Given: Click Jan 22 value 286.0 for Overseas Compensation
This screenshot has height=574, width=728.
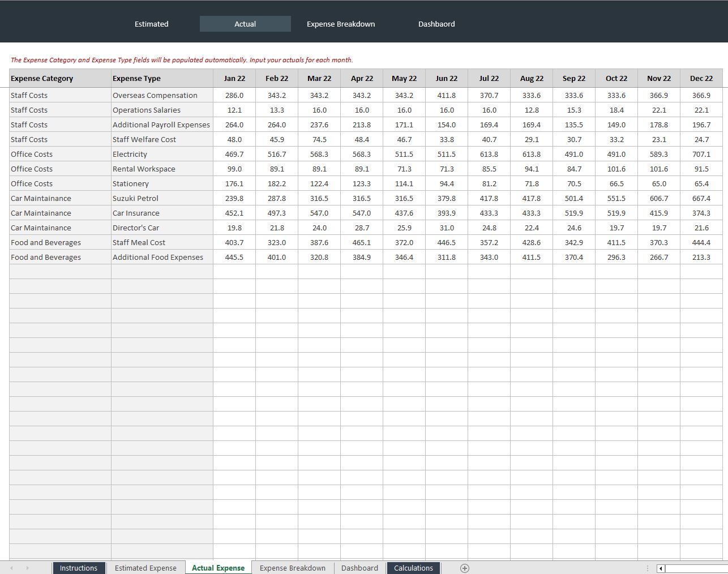Looking at the screenshot, I should (234, 95).
